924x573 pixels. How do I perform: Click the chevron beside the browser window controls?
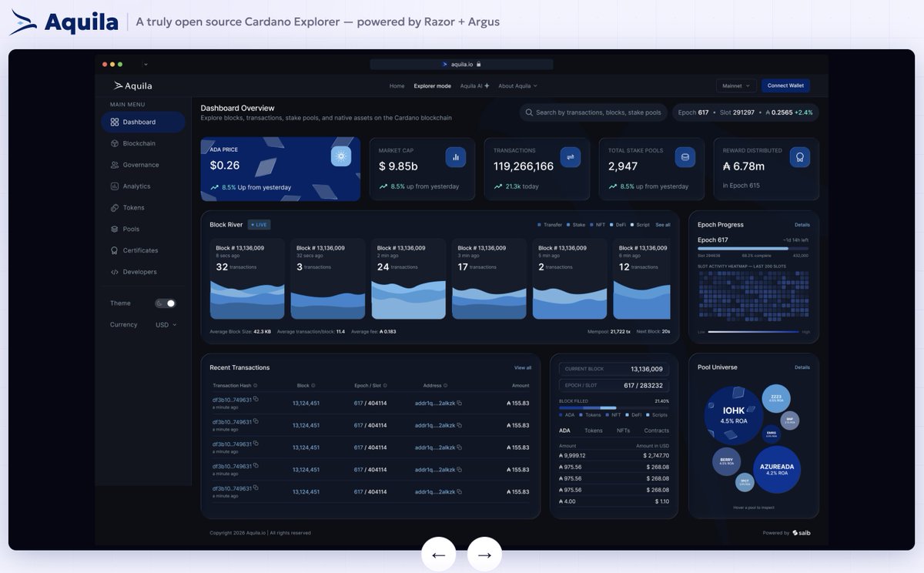pos(146,65)
